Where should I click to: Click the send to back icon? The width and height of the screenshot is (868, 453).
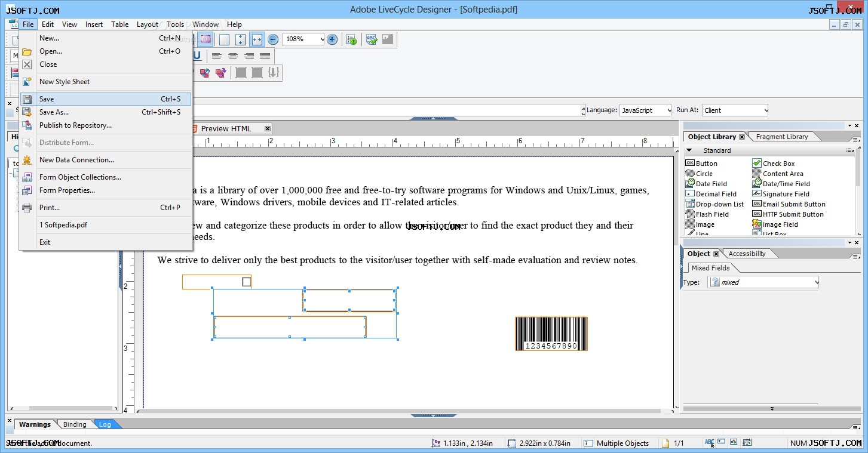220,73
